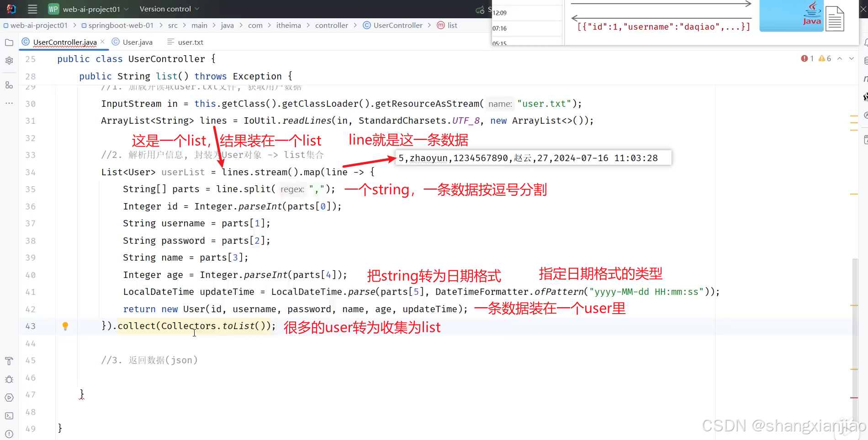Image resolution: width=868 pixels, height=440 pixels.
Task: Open the Project tool window folder icon
Action: (x=9, y=42)
